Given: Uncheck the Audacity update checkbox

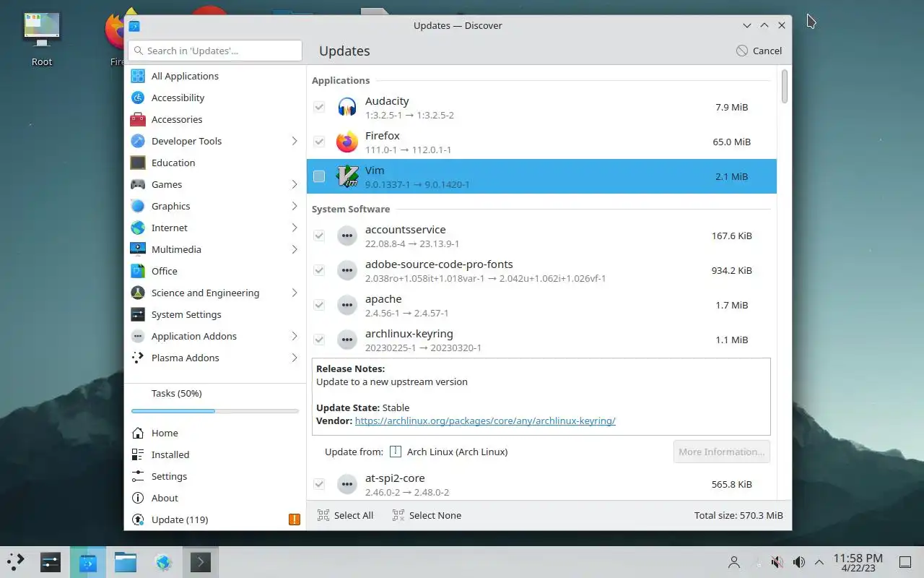Looking at the screenshot, I should pos(319,107).
